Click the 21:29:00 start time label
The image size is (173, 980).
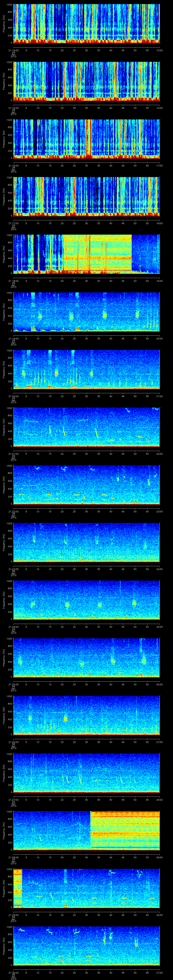[x=13, y=915]
